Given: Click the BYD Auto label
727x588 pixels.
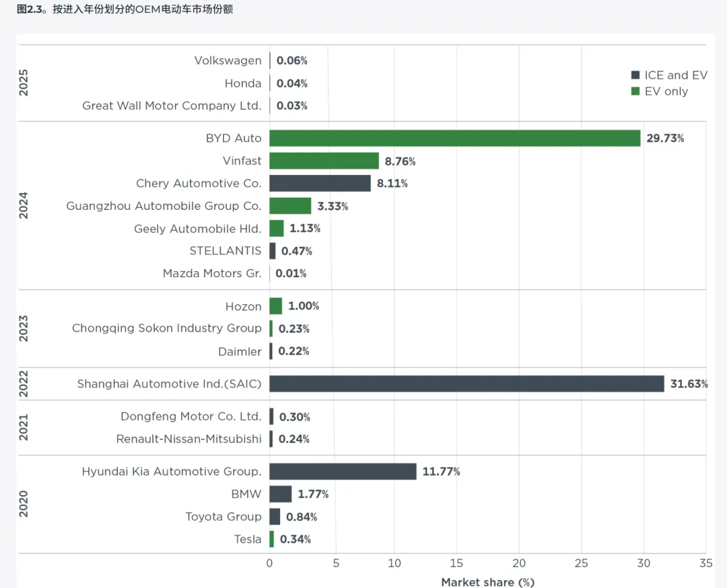Looking at the screenshot, I should coord(234,138).
